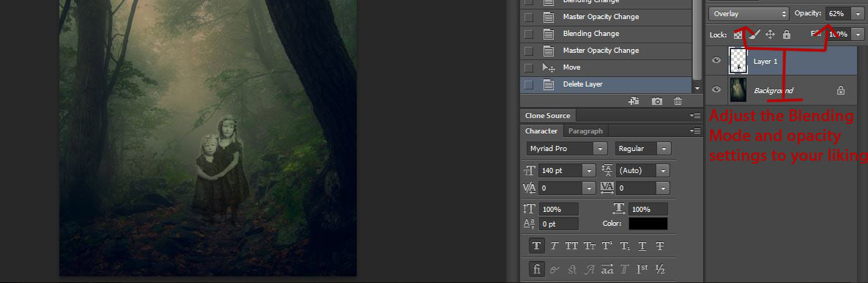The image size is (868, 283).
Task: Click the Layer 1 thumbnail
Action: pos(738,61)
